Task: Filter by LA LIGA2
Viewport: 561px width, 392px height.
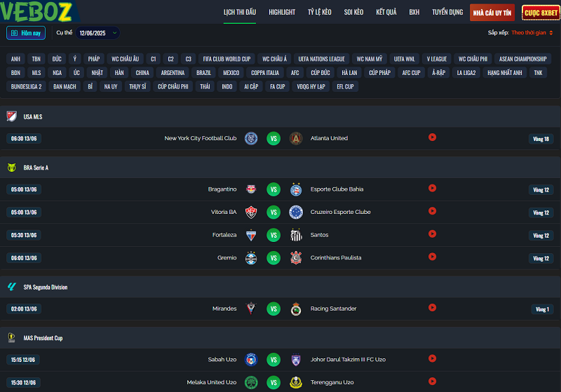Action: click(466, 73)
